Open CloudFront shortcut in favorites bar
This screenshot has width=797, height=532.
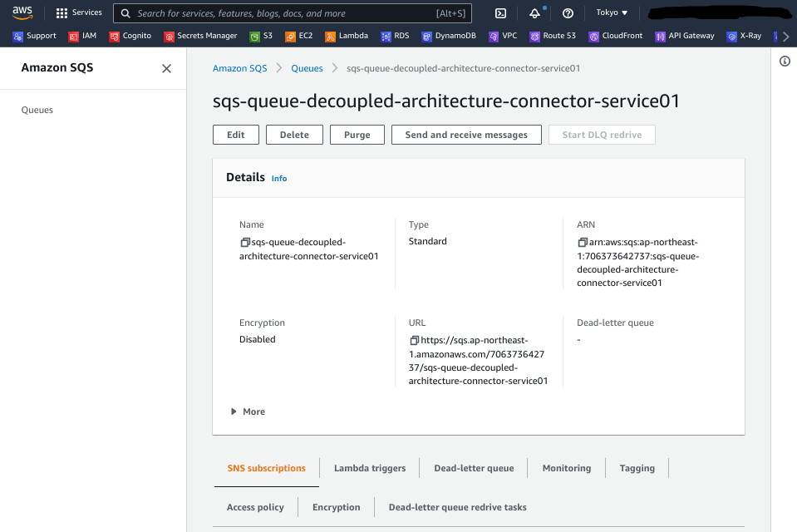[616, 36]
